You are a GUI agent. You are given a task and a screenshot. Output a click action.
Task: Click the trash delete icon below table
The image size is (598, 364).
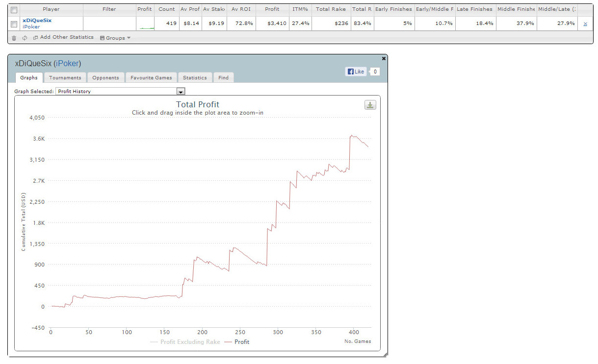click(x=14, y=38)
